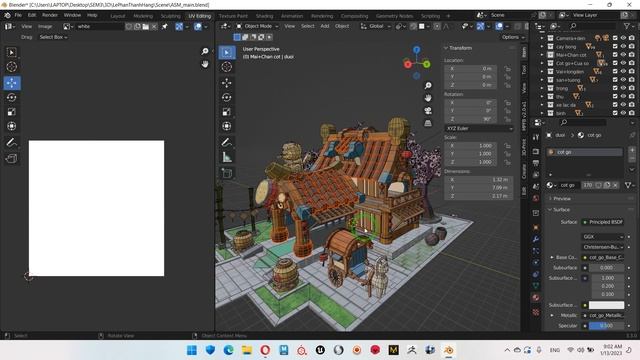Select the Cursor tool in UV editor
This screenshot has height=360, width=640.
click(11, 67)
